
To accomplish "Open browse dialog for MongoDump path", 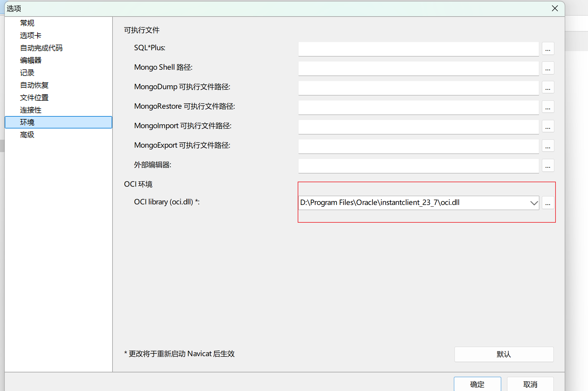I will 548,88.
